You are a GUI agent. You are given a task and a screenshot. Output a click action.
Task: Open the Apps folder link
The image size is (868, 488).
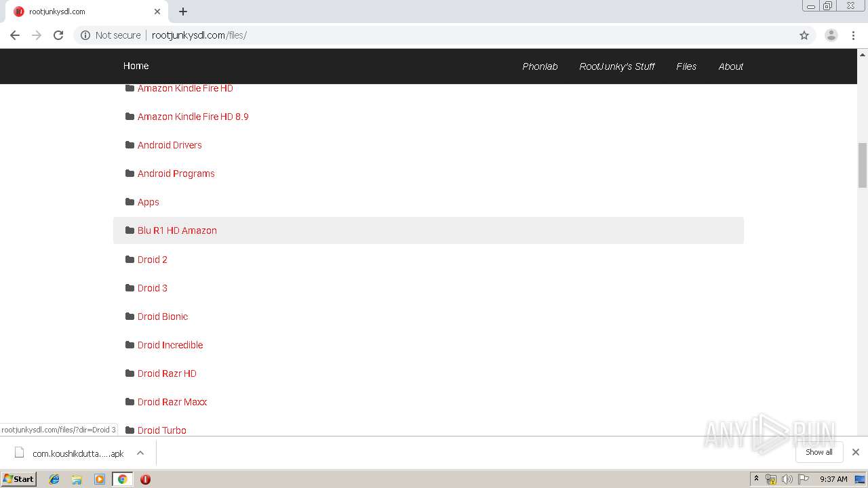[x=149, y=202]
